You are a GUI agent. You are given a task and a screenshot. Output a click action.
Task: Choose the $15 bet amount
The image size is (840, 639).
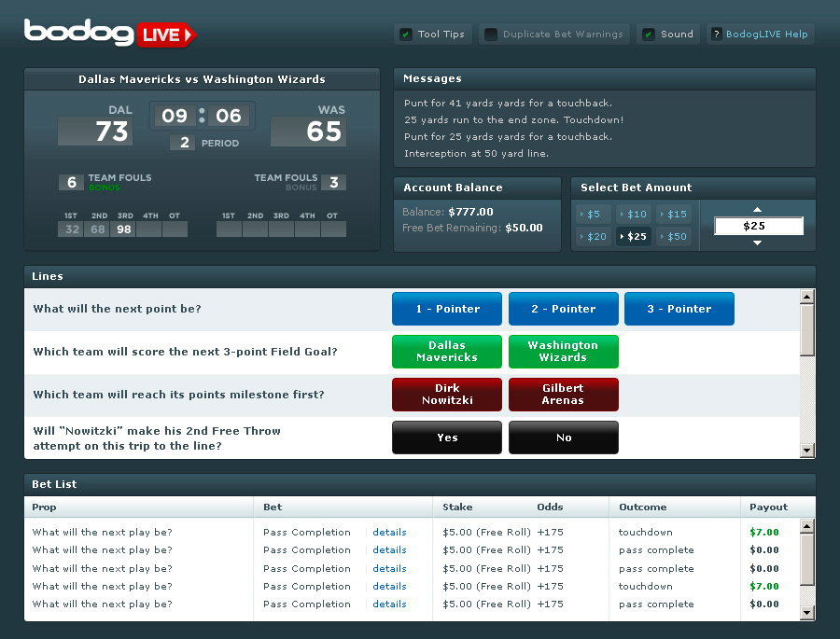(x=674, y=215)
